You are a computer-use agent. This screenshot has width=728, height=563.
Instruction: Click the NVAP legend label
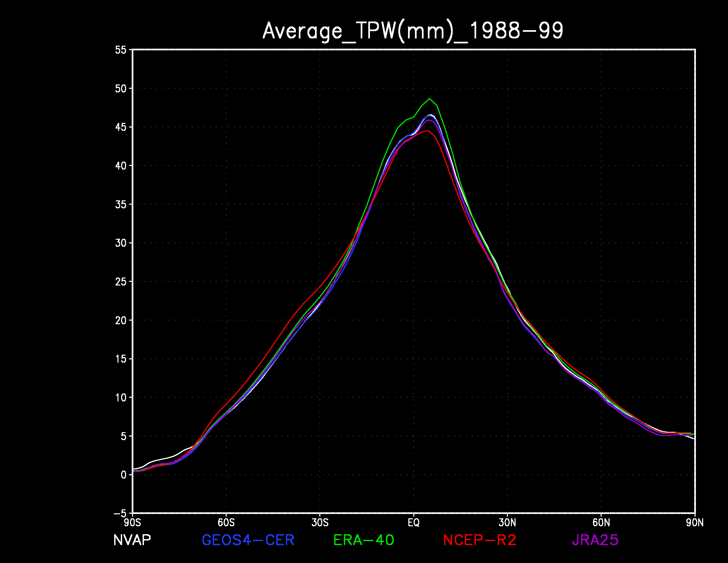(132, 540)
